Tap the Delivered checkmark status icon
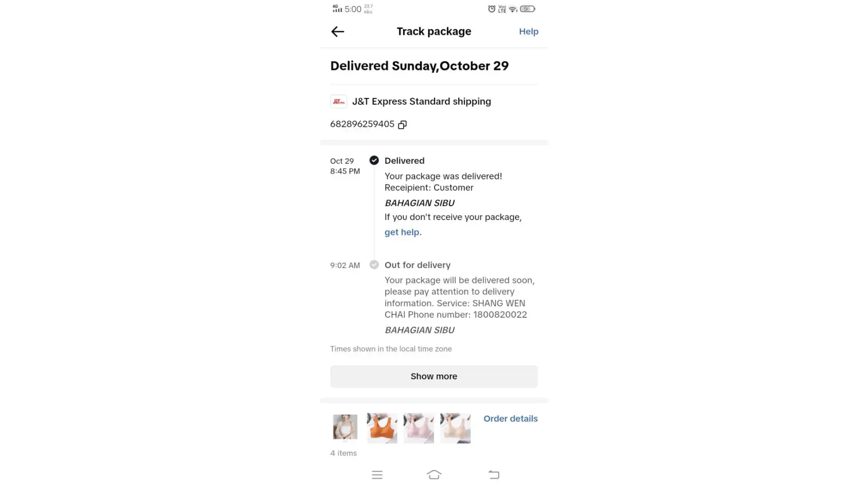This screenshot has width=868, height=488. pos(374,161)
